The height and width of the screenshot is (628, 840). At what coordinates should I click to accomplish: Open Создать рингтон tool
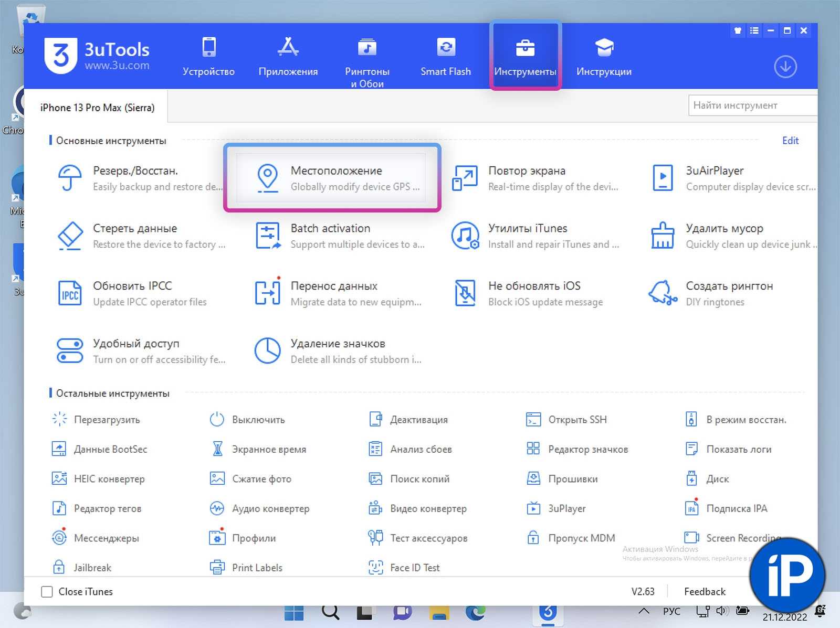tap(711, 293)
